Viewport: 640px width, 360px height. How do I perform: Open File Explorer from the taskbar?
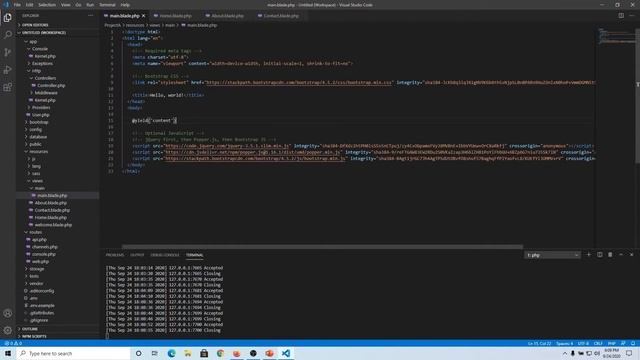(188, 353)
